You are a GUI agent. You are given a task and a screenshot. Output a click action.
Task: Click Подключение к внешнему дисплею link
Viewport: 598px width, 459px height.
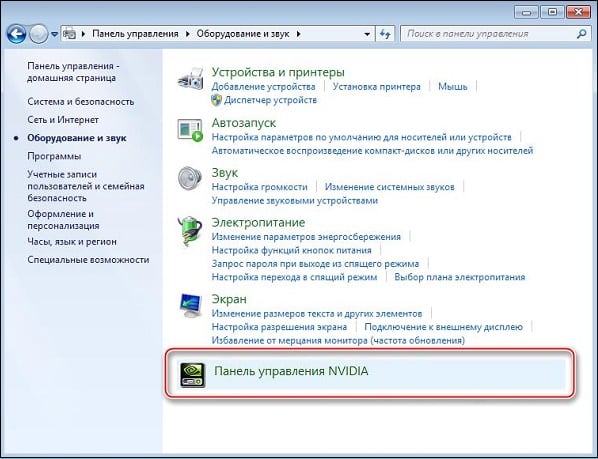(443, 327)
